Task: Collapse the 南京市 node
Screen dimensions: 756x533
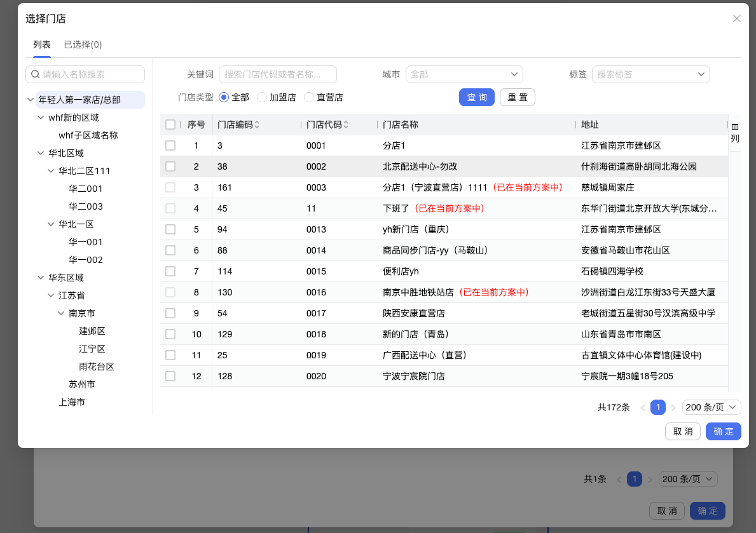Action: click(61, 313)
